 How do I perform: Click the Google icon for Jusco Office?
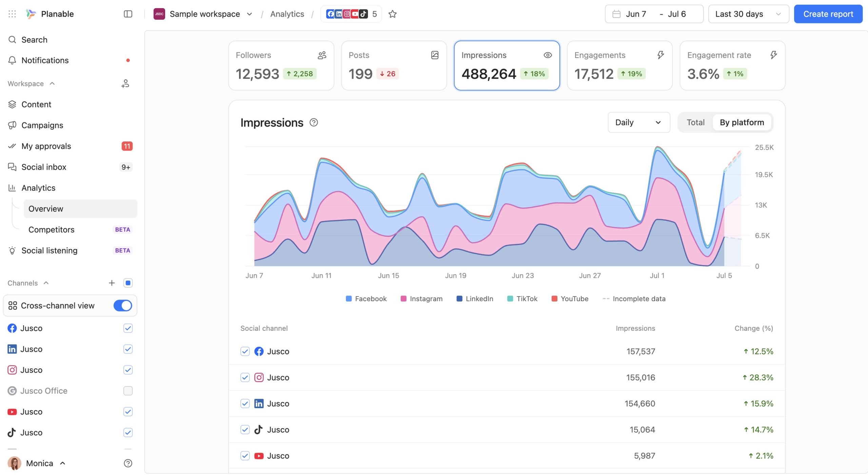pyautogui.click(x=12, y=391)
